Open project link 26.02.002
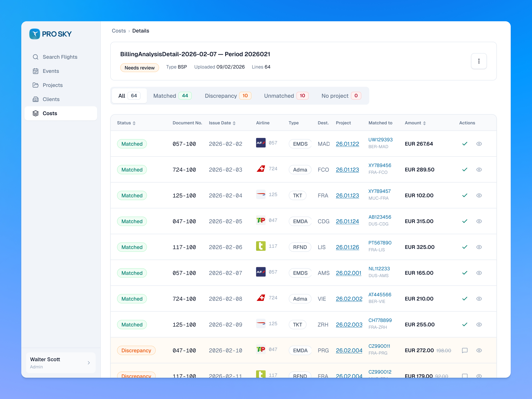This screenshot has height=399, width=532. (x=349, y=299)
